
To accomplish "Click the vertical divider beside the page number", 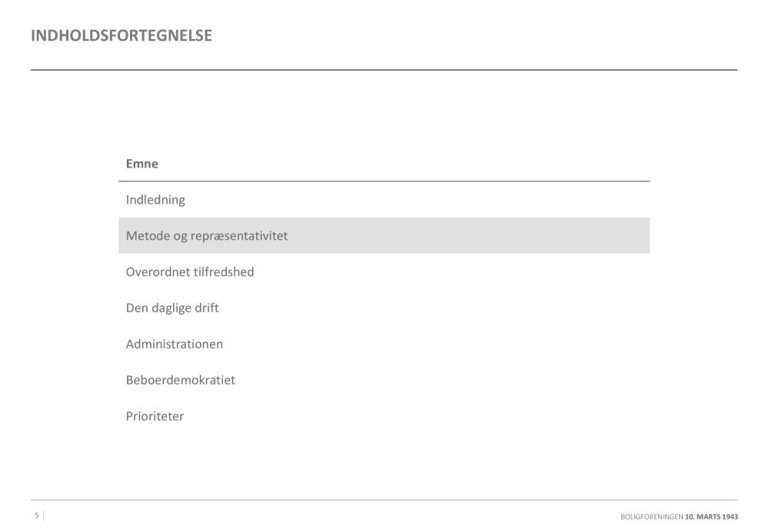I will (43, 516).
